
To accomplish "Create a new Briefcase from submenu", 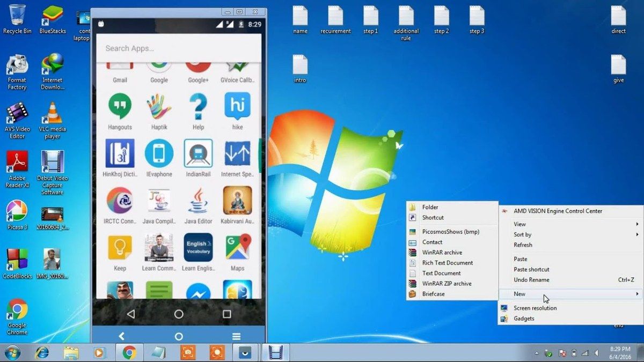I will [x=452, y=294].
